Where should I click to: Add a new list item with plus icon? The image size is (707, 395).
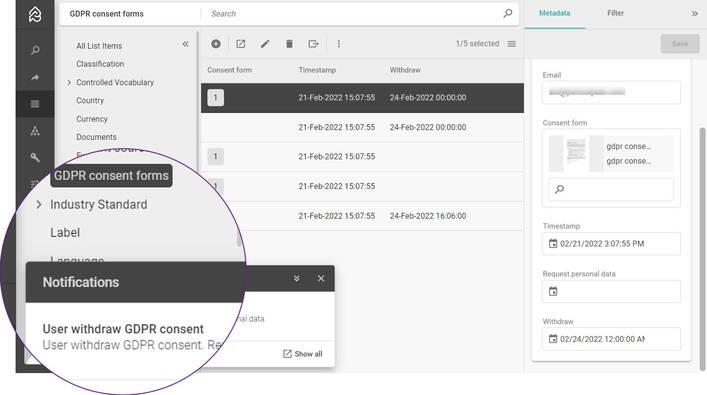coord(216,44)
